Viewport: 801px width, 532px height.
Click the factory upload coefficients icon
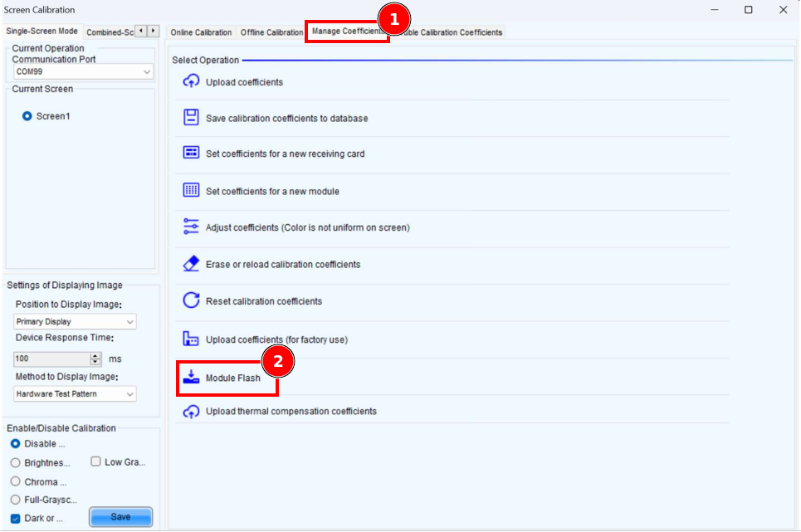click(x=191, y=339)
